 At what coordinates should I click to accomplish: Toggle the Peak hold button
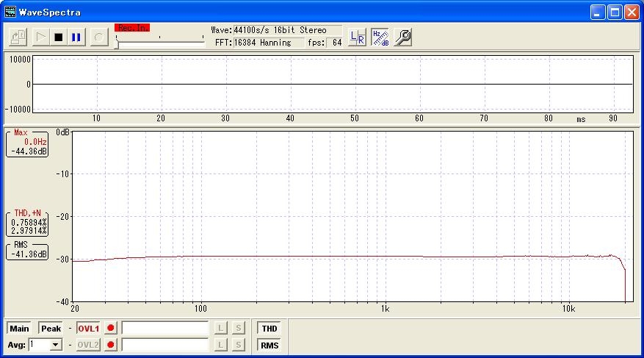51,329
